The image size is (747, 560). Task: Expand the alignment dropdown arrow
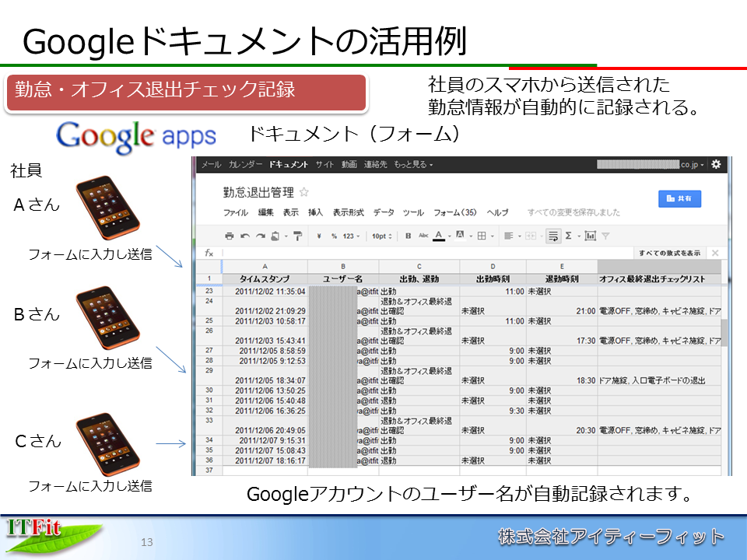click(x=519, y=236)
